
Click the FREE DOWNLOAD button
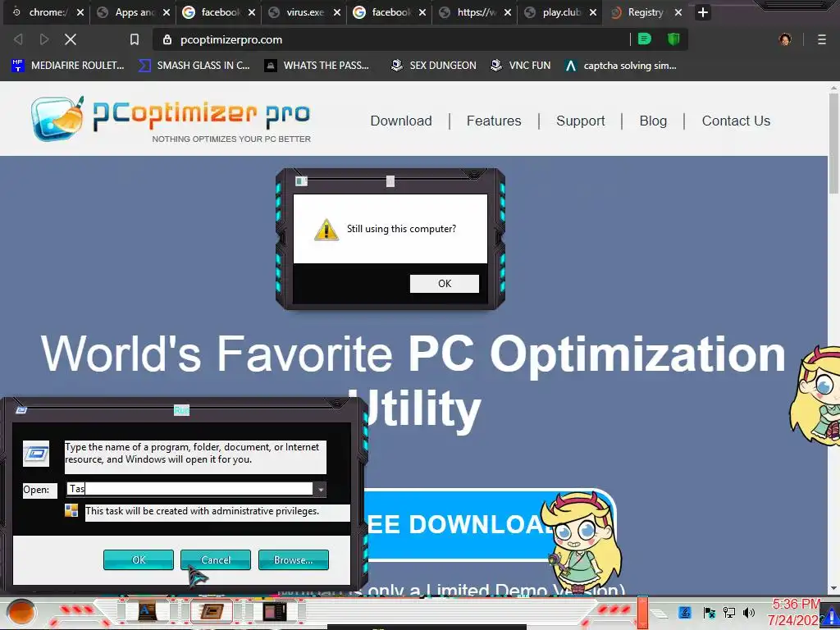tap(489, 524)
